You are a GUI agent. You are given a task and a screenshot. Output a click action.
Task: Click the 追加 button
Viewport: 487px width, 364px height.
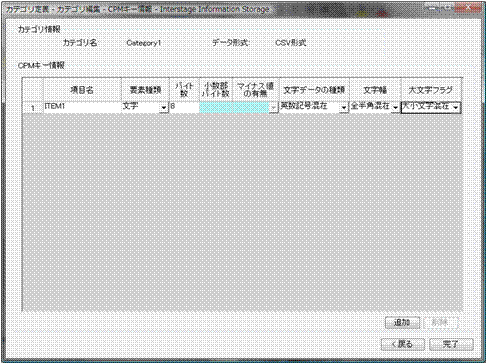(402, 322)
